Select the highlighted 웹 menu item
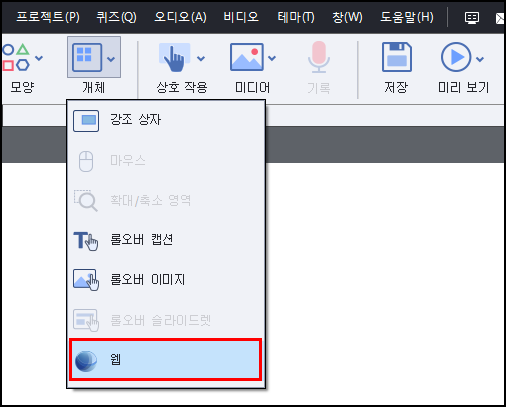 [x=166, y=359]
